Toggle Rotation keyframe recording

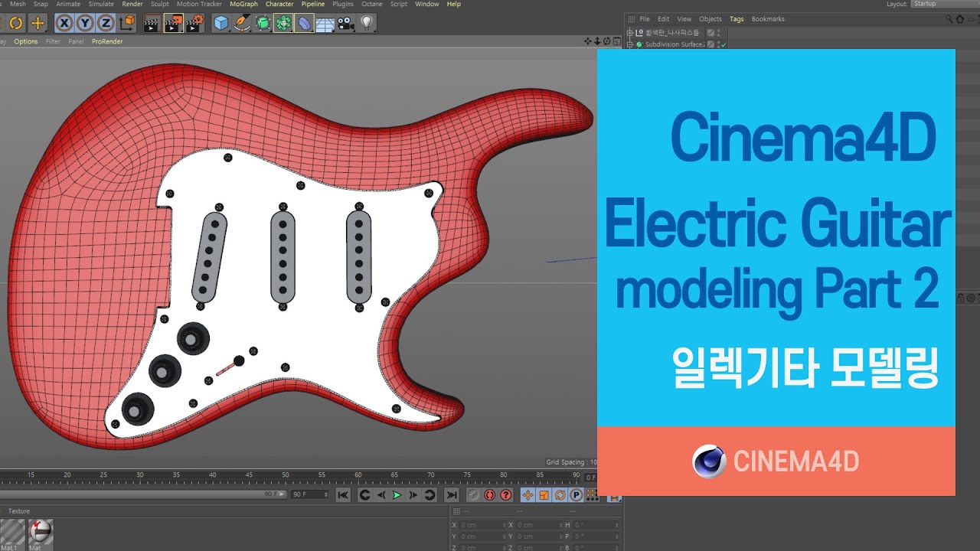(560, 495)
